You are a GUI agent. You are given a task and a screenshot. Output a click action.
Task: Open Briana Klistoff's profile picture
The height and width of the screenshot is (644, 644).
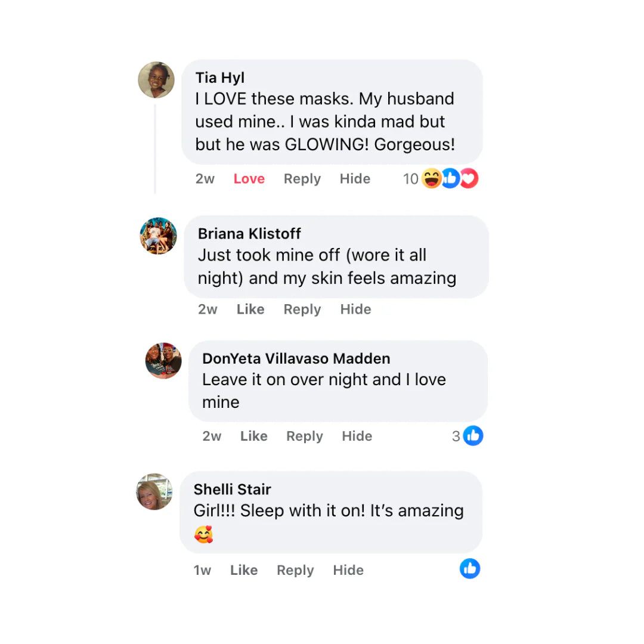click(x=159, y=236)
